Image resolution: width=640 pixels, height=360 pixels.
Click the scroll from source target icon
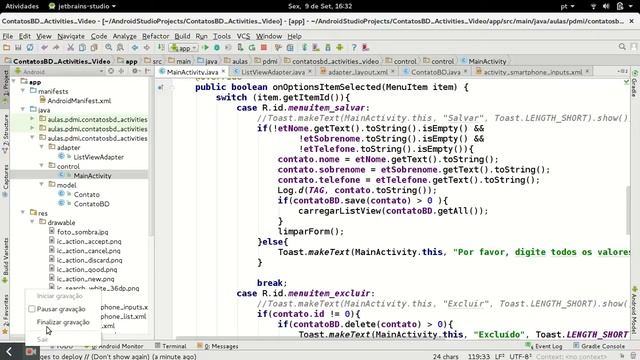111,71
